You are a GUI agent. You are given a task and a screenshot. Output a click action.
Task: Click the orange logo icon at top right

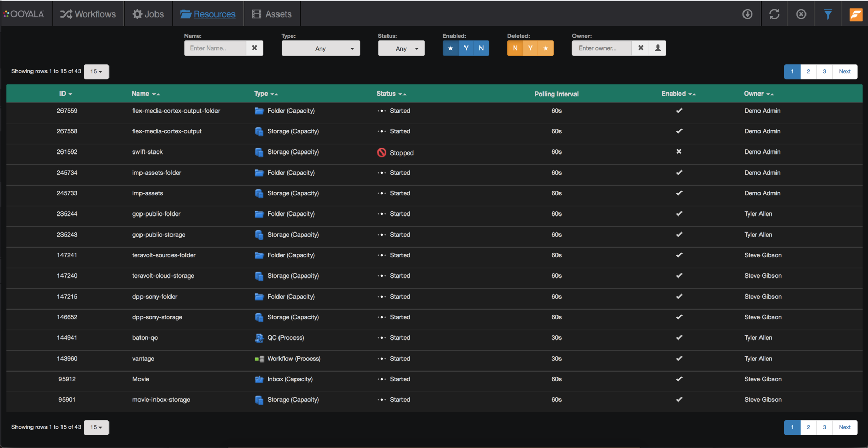click(x=856, y=14)
